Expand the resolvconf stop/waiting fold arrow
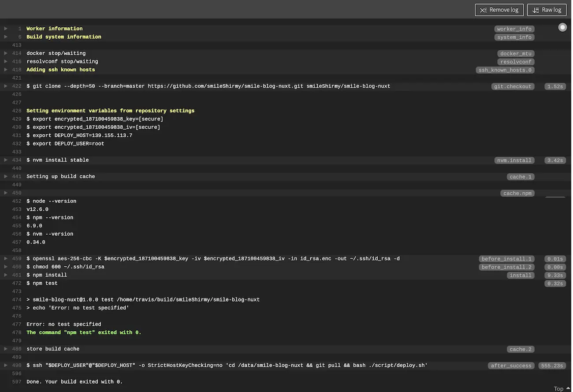This screenshot has width=573, height=392. tap(6, 61)
